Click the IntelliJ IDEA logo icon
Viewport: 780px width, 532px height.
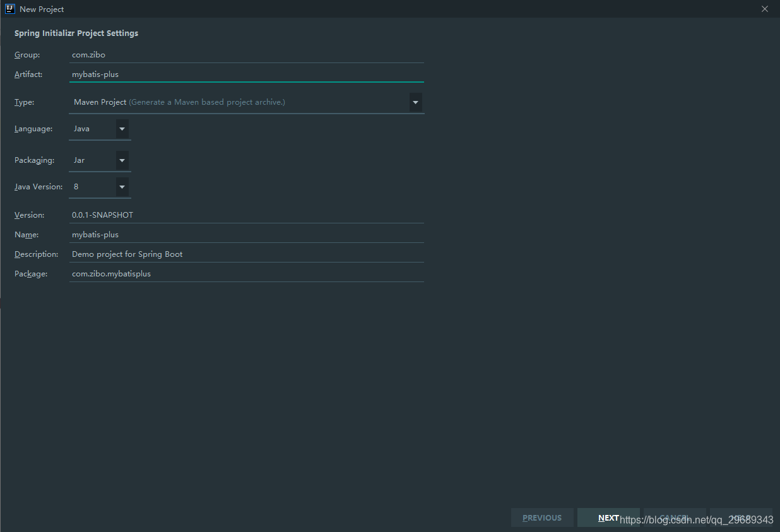click(9, 9)
